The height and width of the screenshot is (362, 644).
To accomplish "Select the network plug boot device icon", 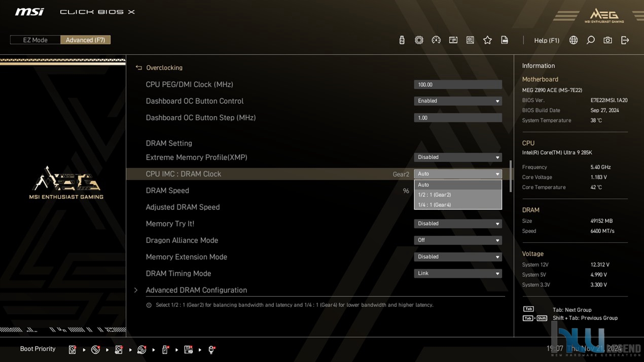I will [211, 349].
